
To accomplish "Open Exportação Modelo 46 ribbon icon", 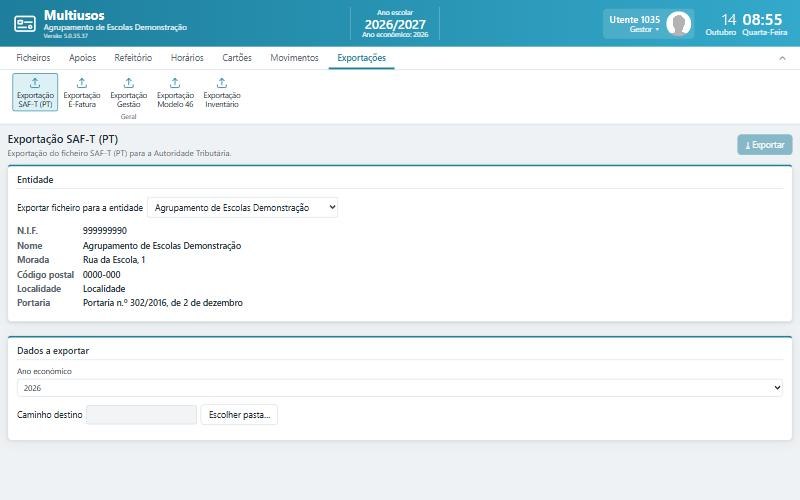I will click(175, 92).
